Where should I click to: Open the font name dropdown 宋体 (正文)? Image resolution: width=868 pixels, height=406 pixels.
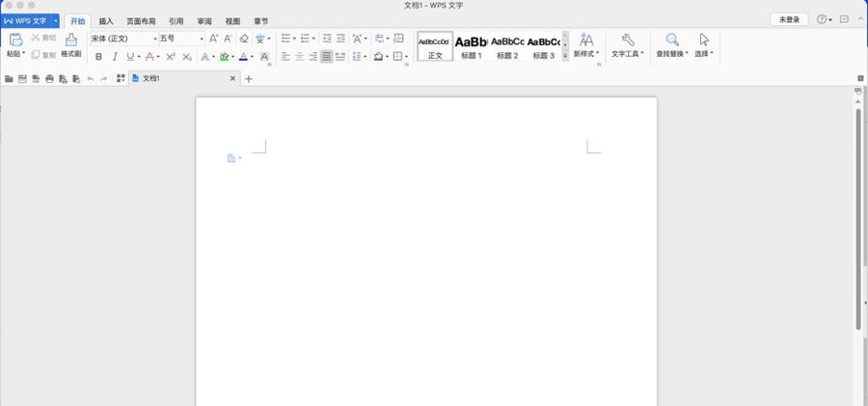click(x=123, y=39)
